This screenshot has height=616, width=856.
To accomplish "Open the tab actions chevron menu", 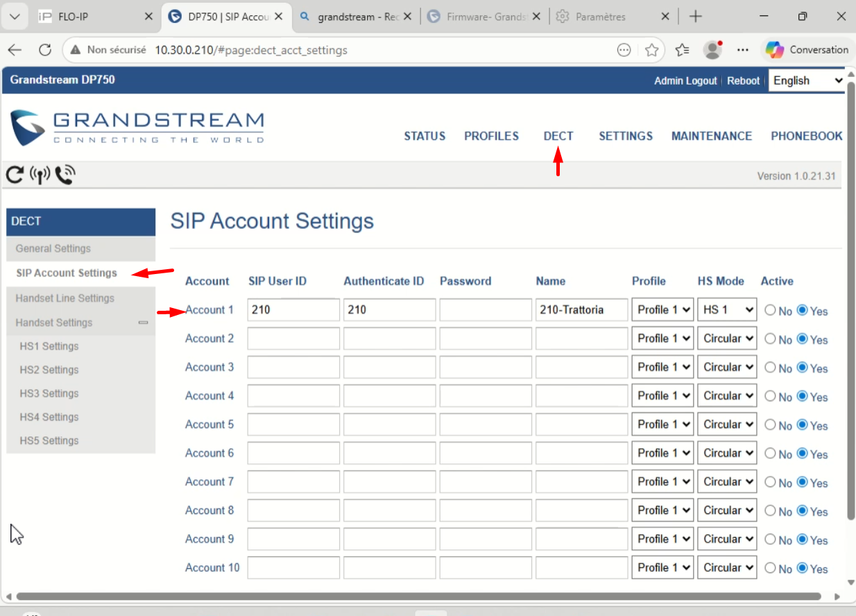I will point(15,17).
